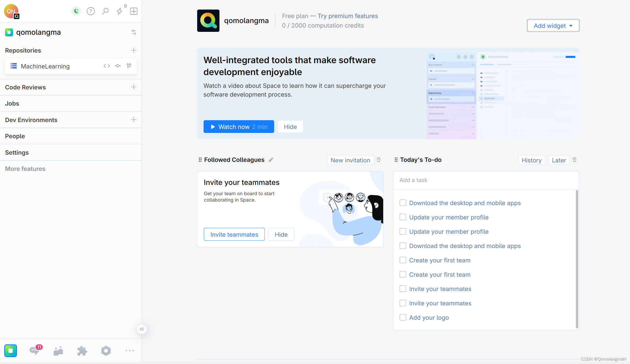Open the Add widget dropdown
This screenshot has height=364, width=630.
click(x=553, y=25)
